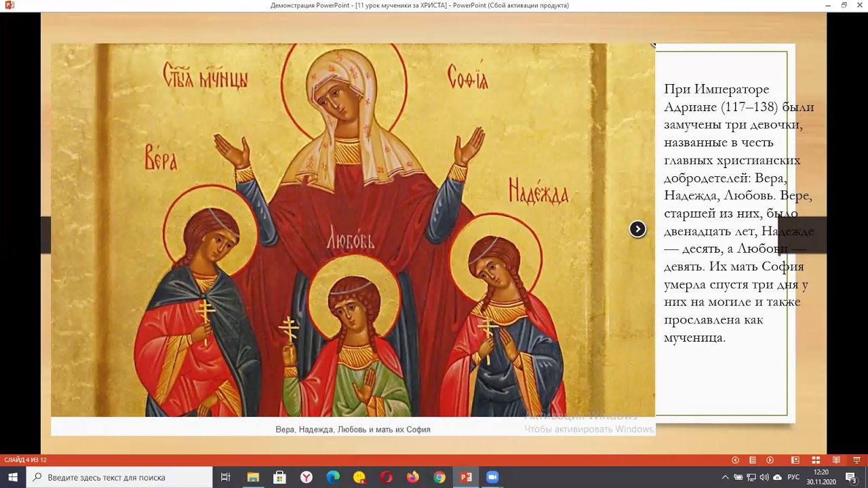Viewport: 868px width, 488px height.
Task: Open Zoom from the taskbar
Action: pos(492,477)
